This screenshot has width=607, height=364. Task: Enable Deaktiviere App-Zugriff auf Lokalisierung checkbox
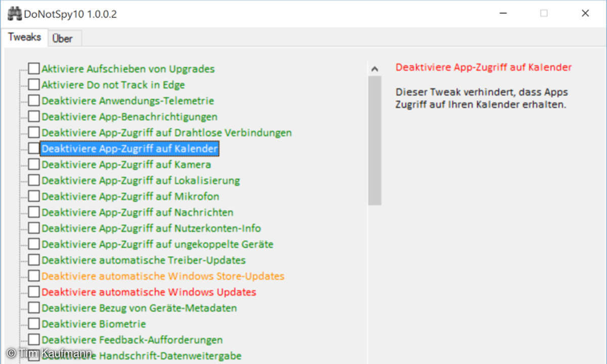(x=33, y=180)
